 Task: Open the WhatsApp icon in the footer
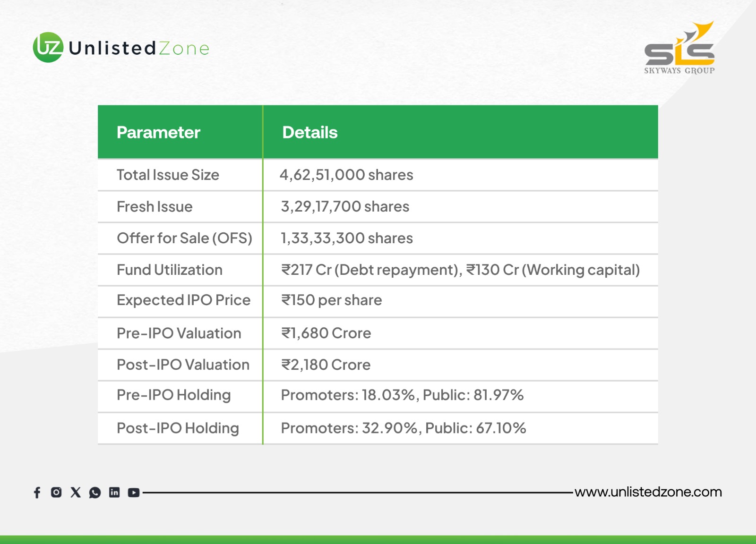point(95,493)
